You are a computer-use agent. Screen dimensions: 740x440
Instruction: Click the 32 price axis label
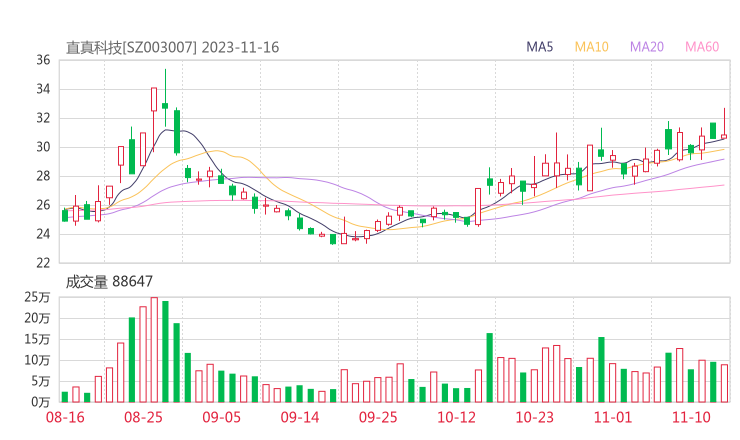[x=43, y=118]
